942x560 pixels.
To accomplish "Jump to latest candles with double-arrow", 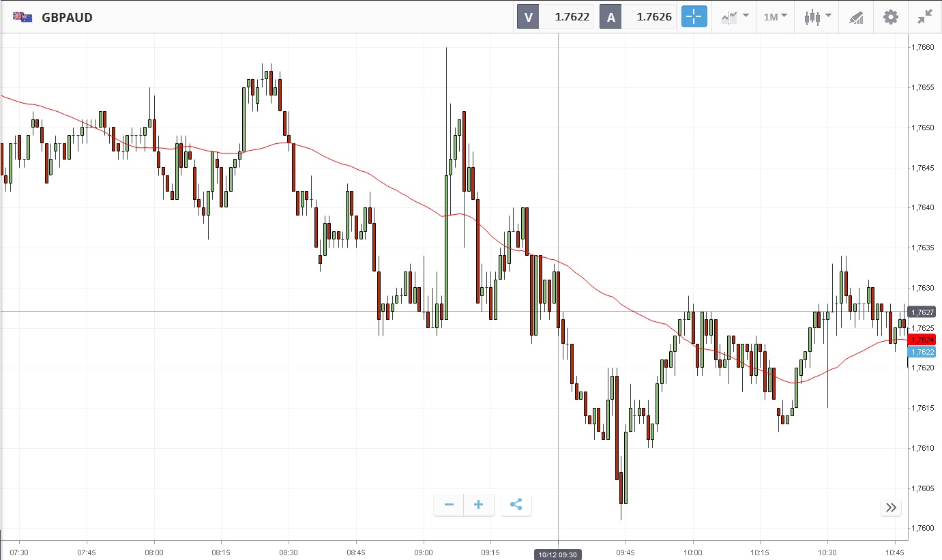I will (891, 507).
